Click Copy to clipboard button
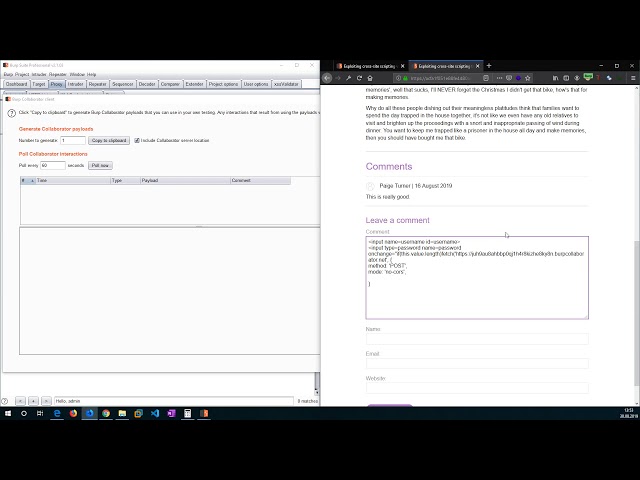This screenshot has width=640, height=480. coord(109,140)
